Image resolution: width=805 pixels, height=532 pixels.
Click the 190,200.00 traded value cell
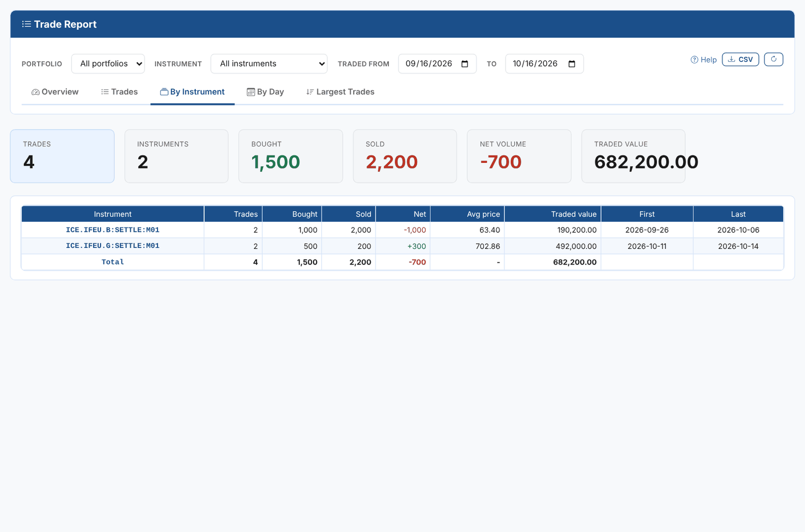[x=553, y=230]
